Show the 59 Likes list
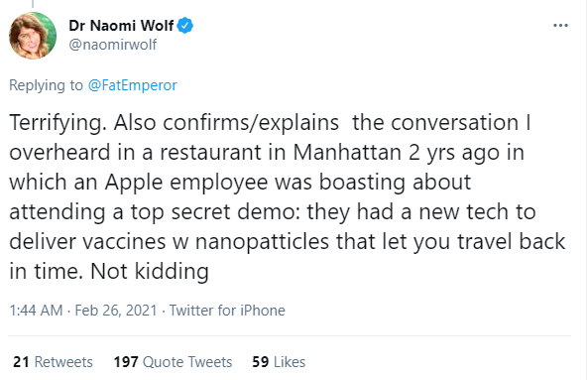Viewport: 588px width, 380px height. coord(279,362)
